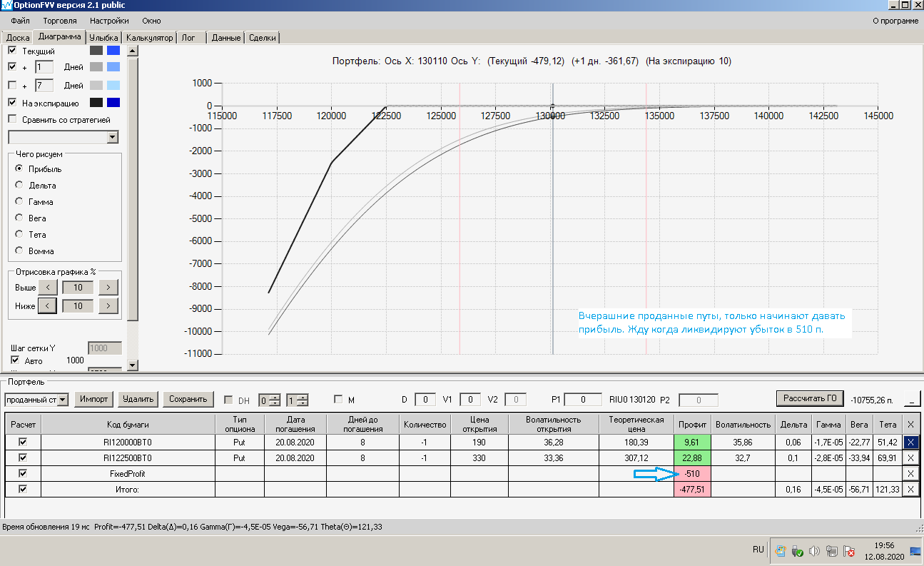Image resolution: width=924 pixels, height=566 pixels.
Task: Switch to the Калькулятор tab
Action: [149, 38]
